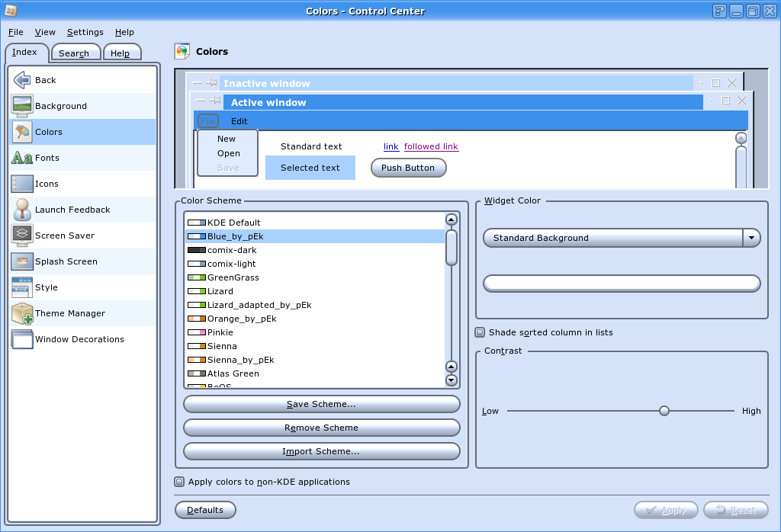Click the Import Scheme... button
The width and height of the screenshot is (781, 532).
click(x=321, y=451)
